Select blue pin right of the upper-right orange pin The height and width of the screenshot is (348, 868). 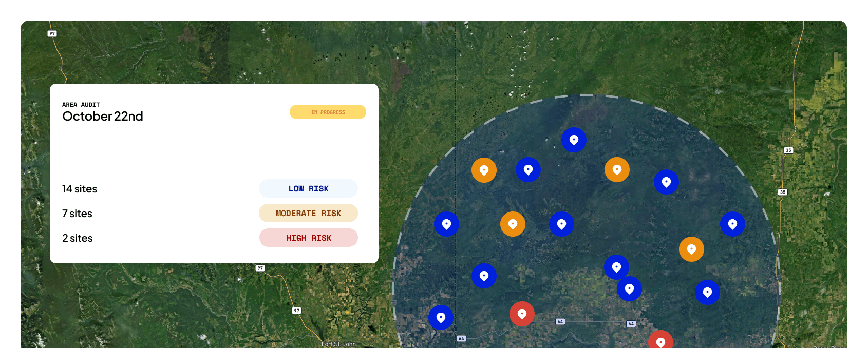pyautogui.click(x=666, y=182)
